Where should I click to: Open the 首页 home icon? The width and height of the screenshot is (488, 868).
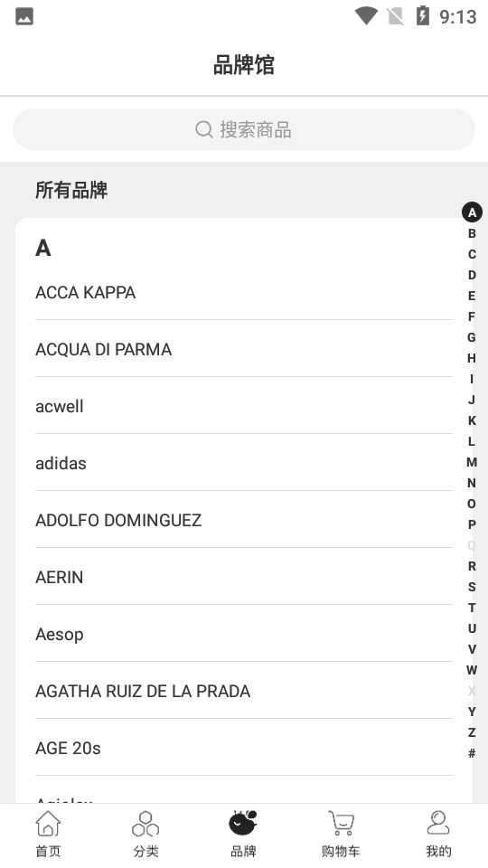pos(48,823)
